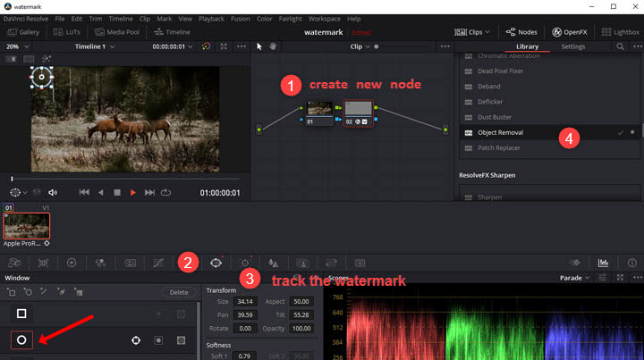This screenshot has height=360, width=644.
Task: Click the Delete button in Window panel
Action: (x=179, y=292)
